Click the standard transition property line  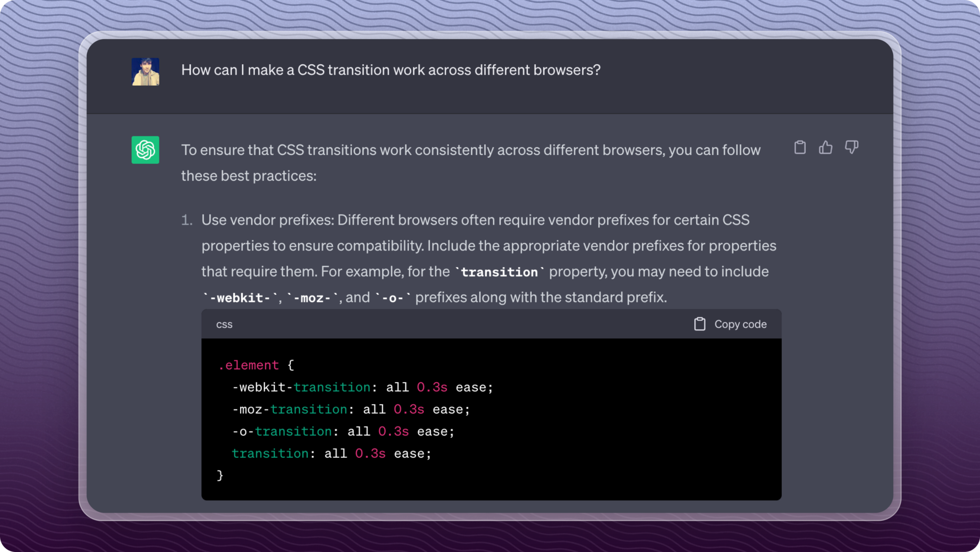pos(331,453)
